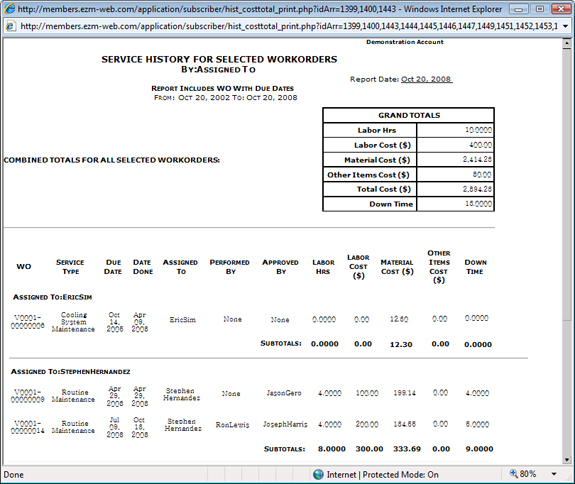Click the scrollbar up arrow
The width and height of the screenshot is (575, 484).
pos(567,43)
